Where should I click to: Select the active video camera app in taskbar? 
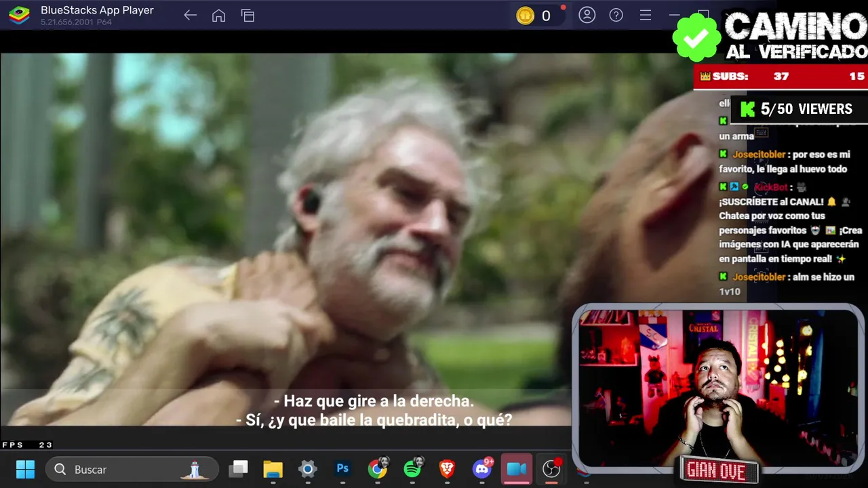click(517, 469)
